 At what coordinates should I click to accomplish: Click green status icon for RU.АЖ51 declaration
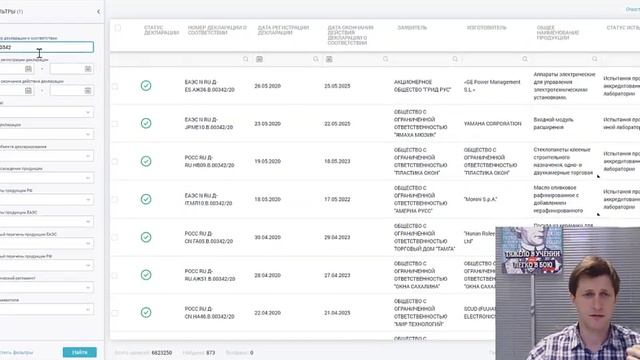pyautogui.click(x=146, y=275)
